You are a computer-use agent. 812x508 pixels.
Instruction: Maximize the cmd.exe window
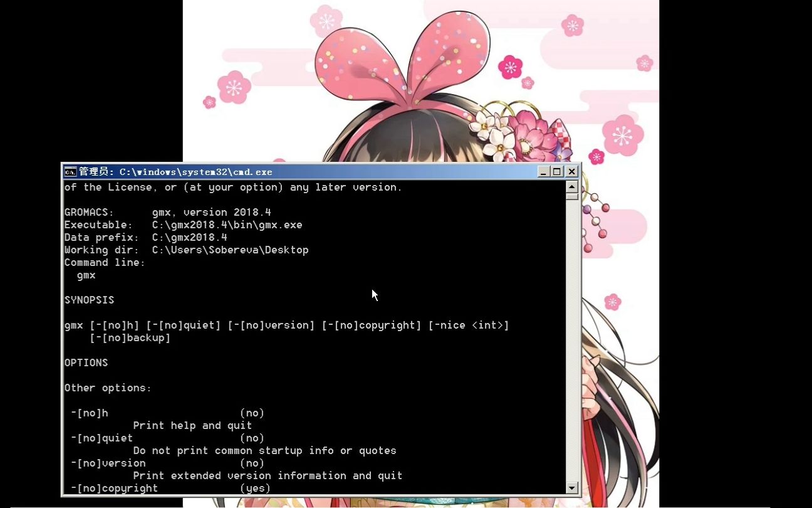(557, 172)
